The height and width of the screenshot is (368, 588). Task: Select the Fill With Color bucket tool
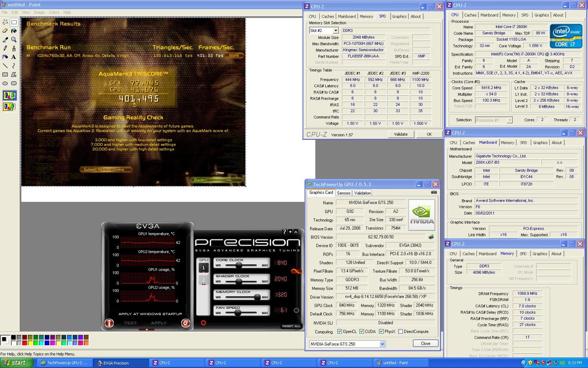click(14, 31)
